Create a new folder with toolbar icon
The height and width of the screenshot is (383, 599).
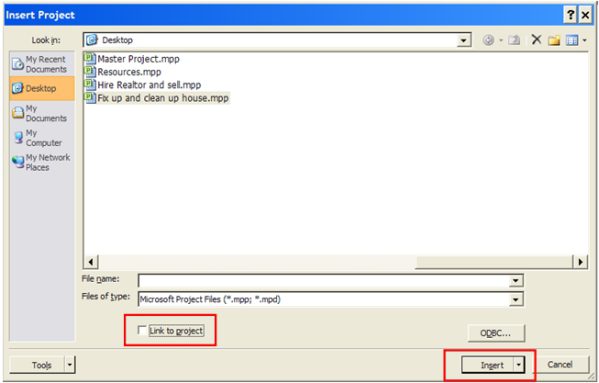pyautogui.click(x=554, y=40)
